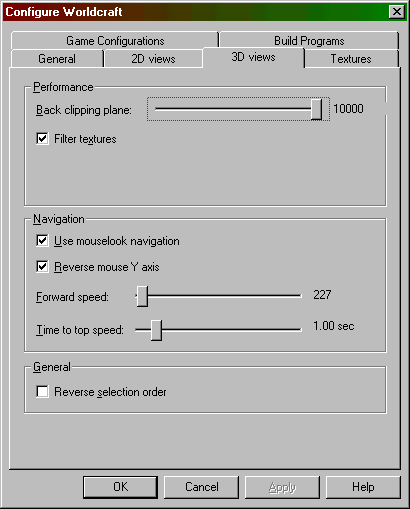Click the Forward speed slider track middle
410x509 pixels.
point(218,296)
